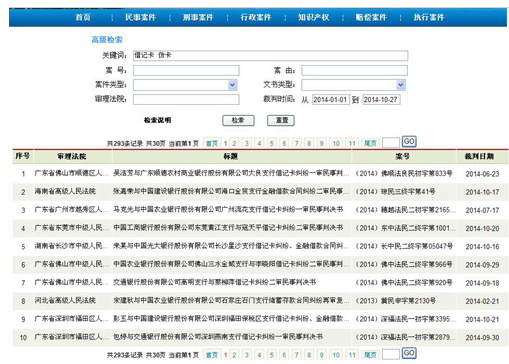Click the 关键词 input field

(270, 55)
